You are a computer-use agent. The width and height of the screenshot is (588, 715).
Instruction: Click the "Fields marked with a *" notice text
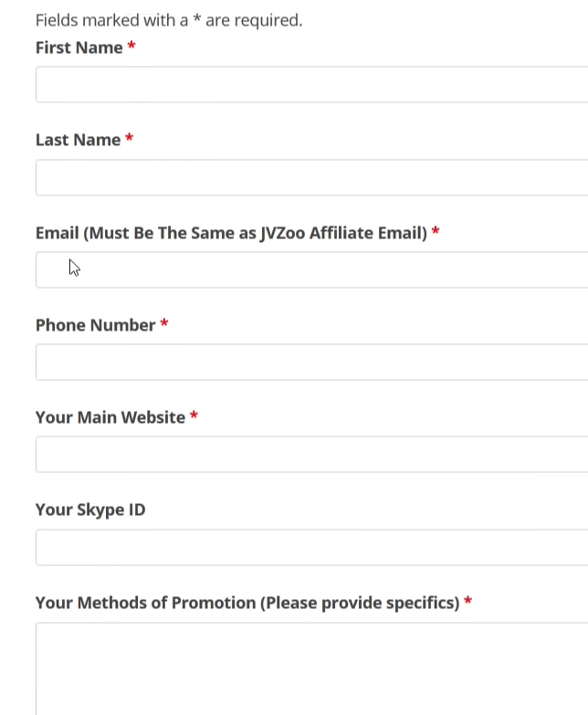[x=168, y=20]
